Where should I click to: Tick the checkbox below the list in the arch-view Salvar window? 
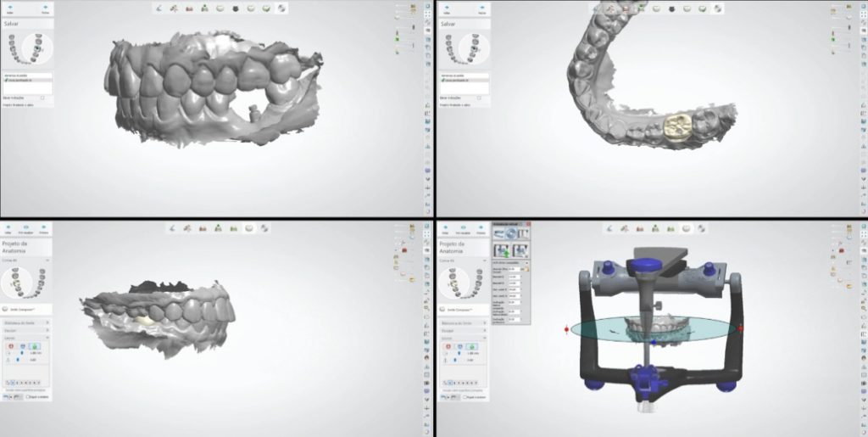pos(479,98)
